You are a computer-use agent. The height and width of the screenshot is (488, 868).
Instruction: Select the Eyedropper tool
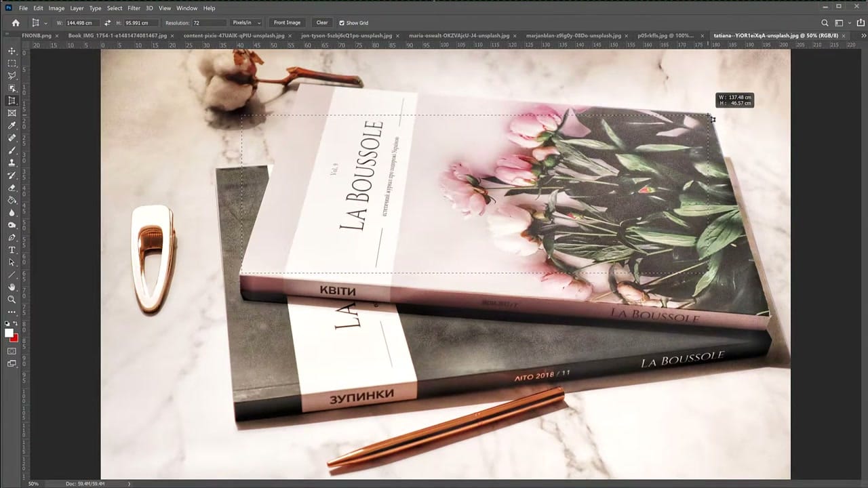(x=12, y=125)
